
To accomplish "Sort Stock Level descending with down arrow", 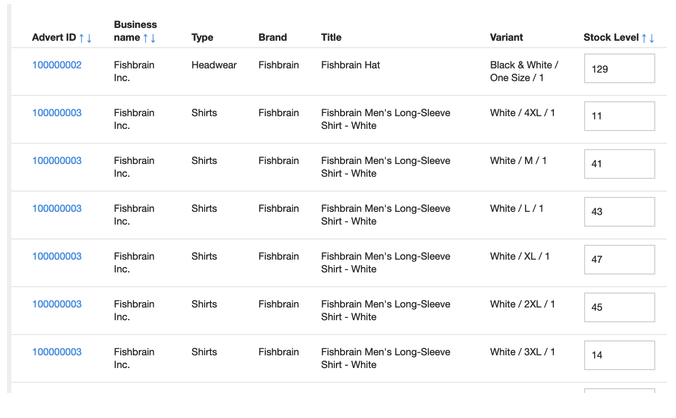I will [x=652, y=38].
